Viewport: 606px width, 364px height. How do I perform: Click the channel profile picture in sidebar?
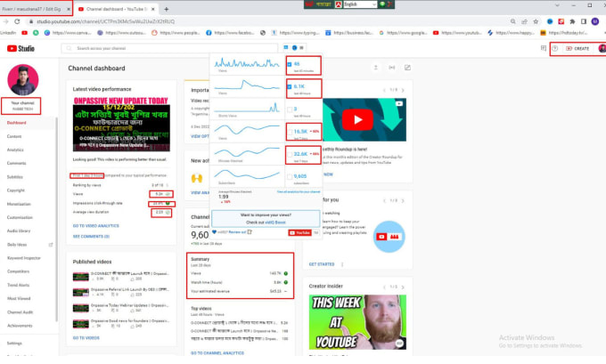click(x=23, y=80)
